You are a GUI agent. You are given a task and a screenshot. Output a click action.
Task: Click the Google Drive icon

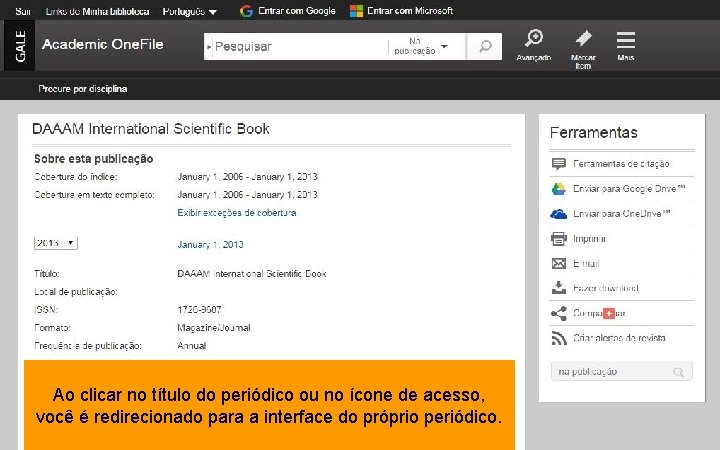(558, 189)
